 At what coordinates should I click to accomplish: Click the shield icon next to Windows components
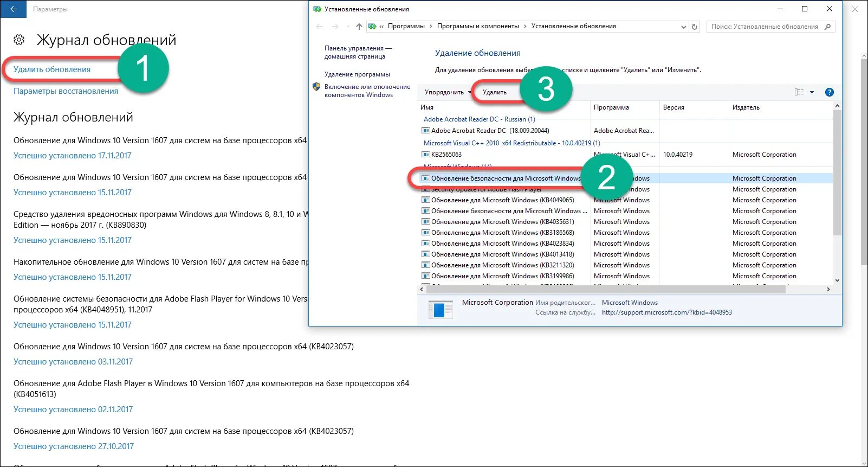pyautogui.click(x=317, y=87)
